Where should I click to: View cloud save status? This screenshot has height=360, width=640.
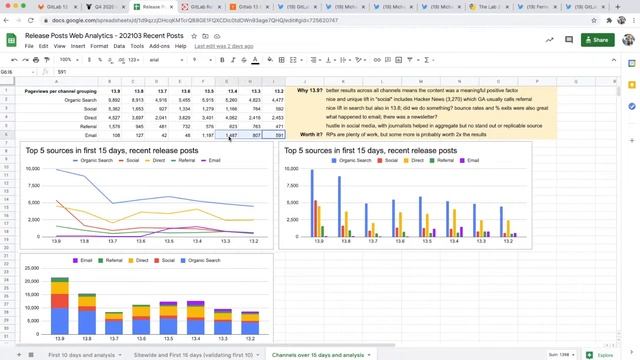(x=217, y=36)
